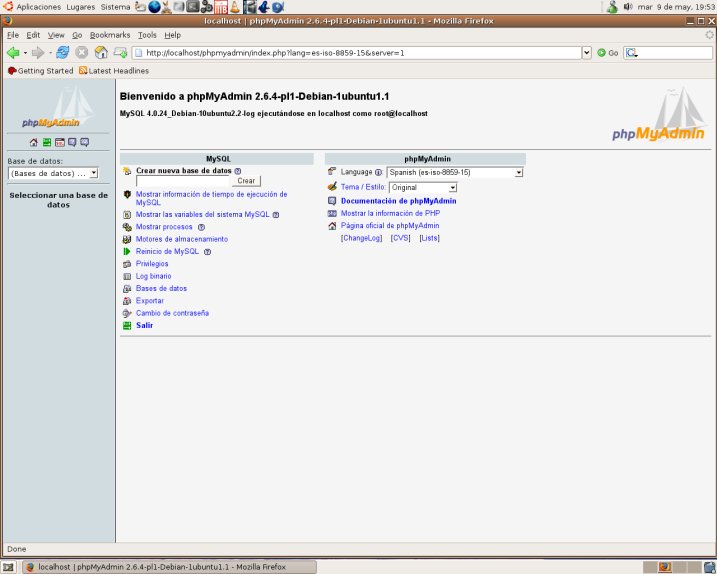Open the Help menu
Image resolution: width=717 pixels, height=574 pixels.
click(x=173, y=35)
